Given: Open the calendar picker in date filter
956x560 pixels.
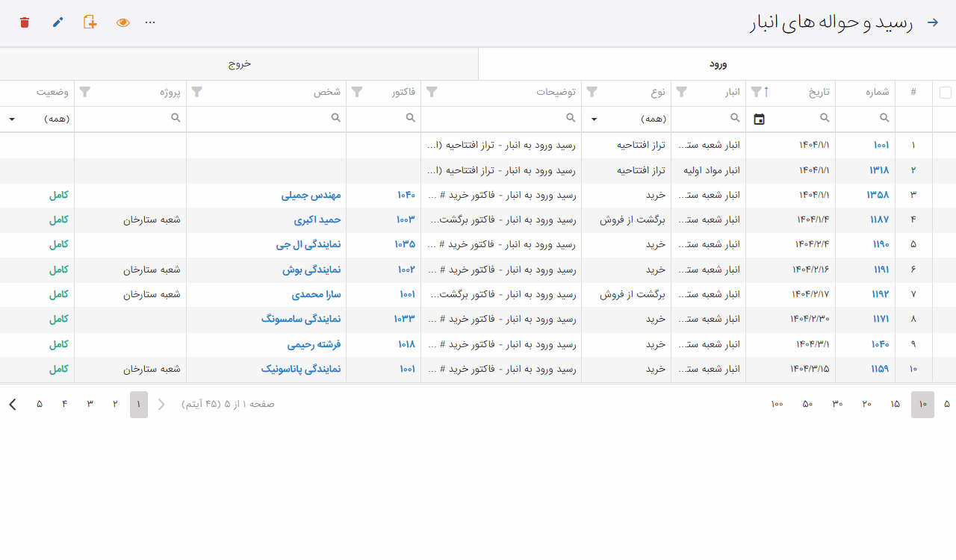Looking at the screenshot, I should coord(759,119).
